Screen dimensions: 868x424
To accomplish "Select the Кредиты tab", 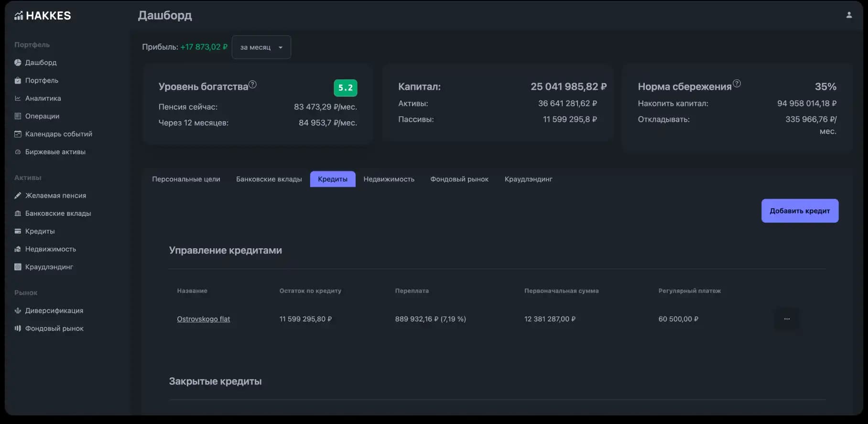I will click(333, 179).
